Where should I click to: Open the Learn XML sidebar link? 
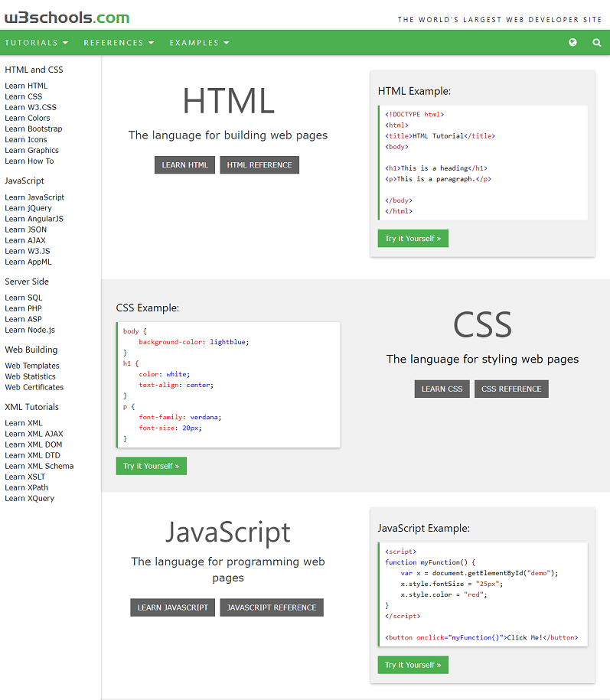pos(24,423)
